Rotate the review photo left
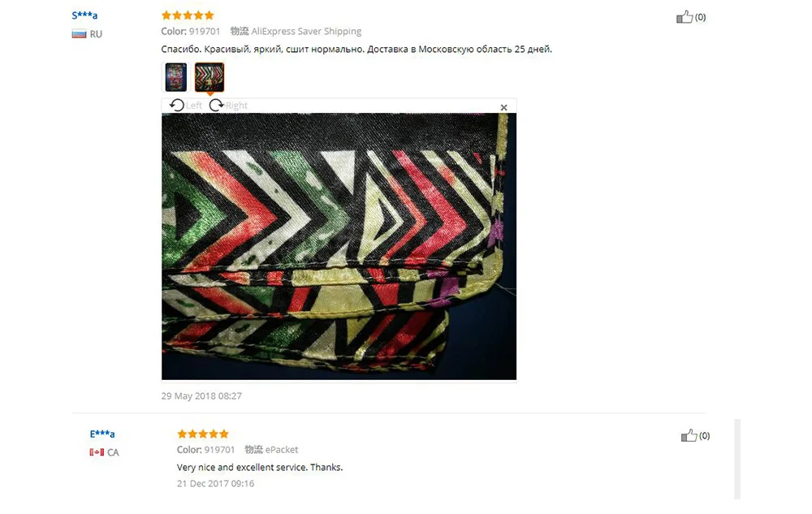 pyautogui.click(x=185, y=106)
